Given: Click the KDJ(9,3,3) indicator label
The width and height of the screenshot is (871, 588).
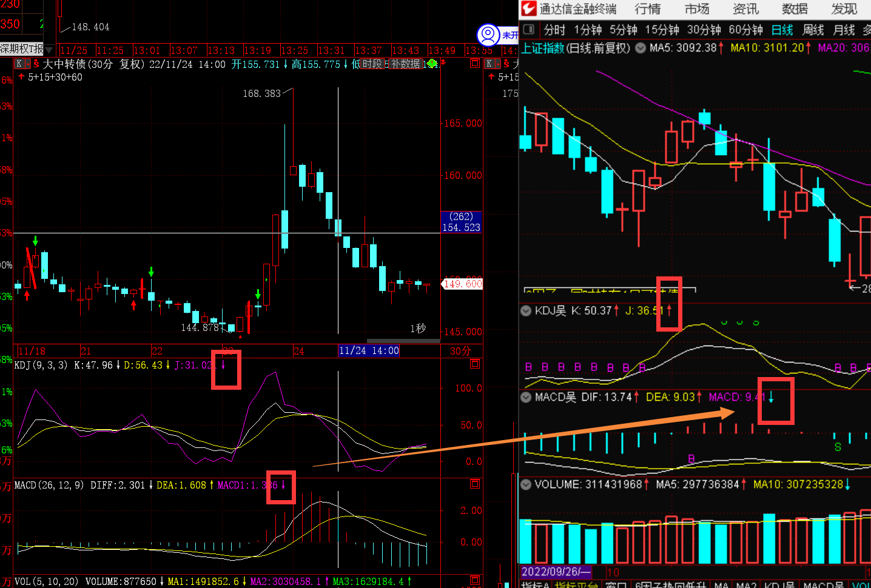Looking at the screenshot, I should 41,365.
